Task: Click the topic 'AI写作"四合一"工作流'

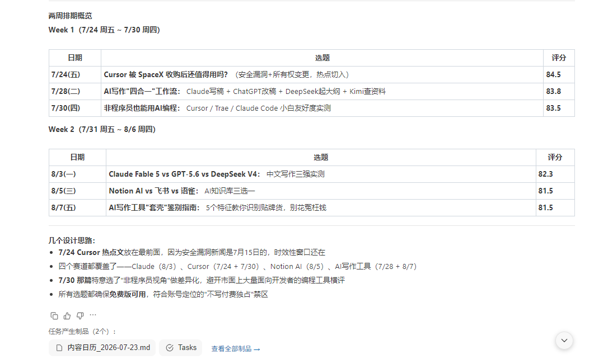Action: pos(142,91)
